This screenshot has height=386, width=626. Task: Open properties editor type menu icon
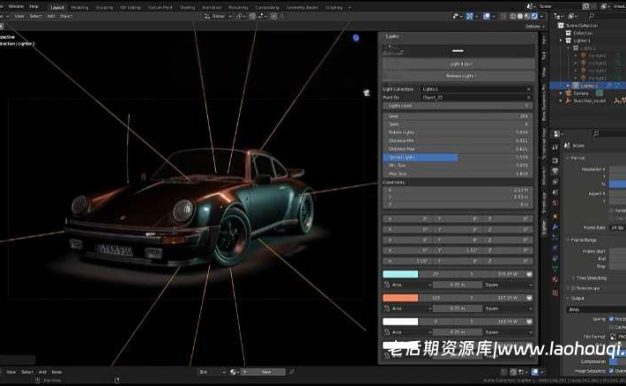coord(558,134)
